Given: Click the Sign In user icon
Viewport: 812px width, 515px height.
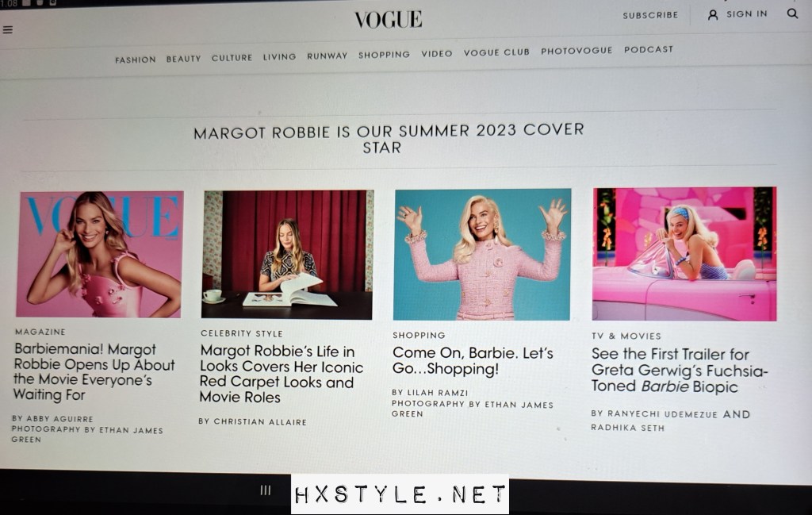Looking at the screenshot, I should coord(713,15).
